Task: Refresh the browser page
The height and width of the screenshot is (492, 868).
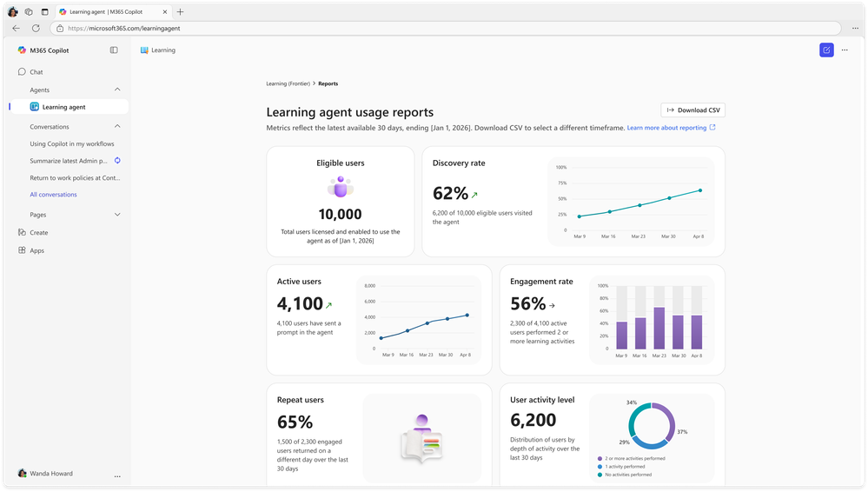Action: (x=36, y=29)
